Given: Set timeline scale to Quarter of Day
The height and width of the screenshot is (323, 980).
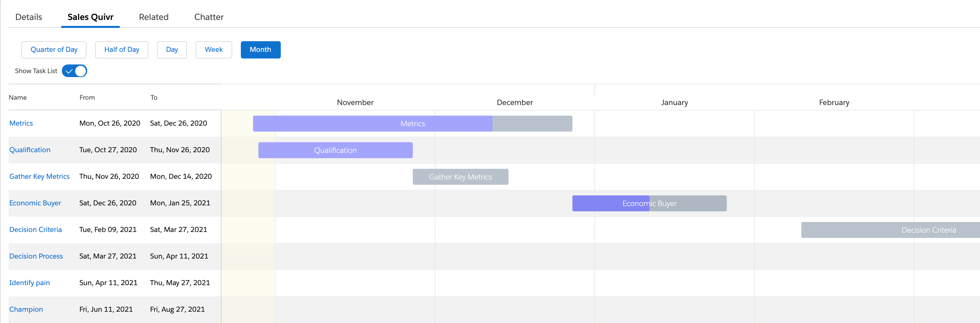Looking at the screenshot, I should coord(54,50).
